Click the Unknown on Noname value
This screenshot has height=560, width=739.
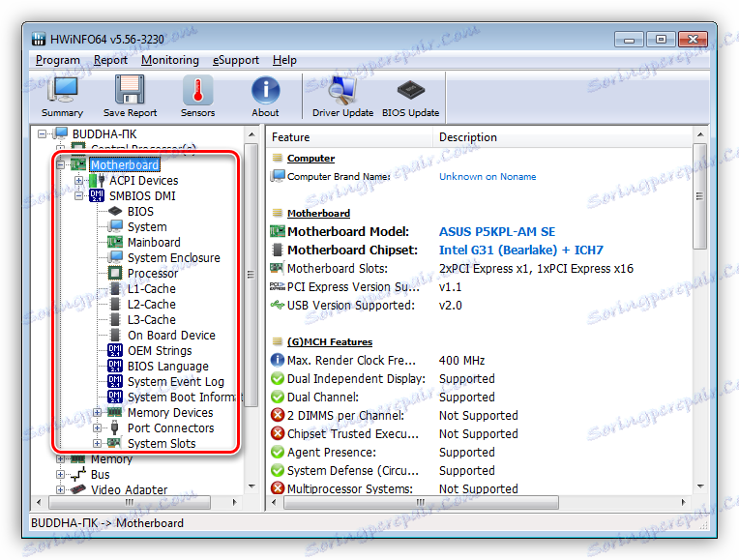point(488,176)
